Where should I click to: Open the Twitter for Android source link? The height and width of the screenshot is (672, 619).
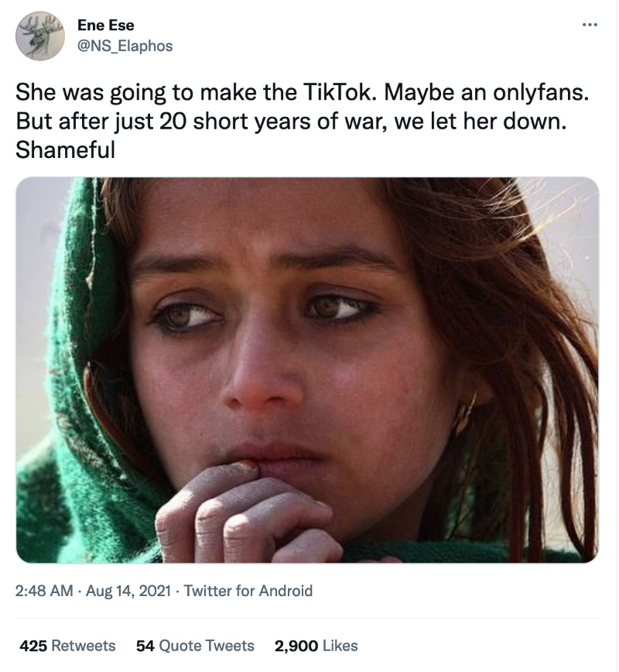pos(248,591)
